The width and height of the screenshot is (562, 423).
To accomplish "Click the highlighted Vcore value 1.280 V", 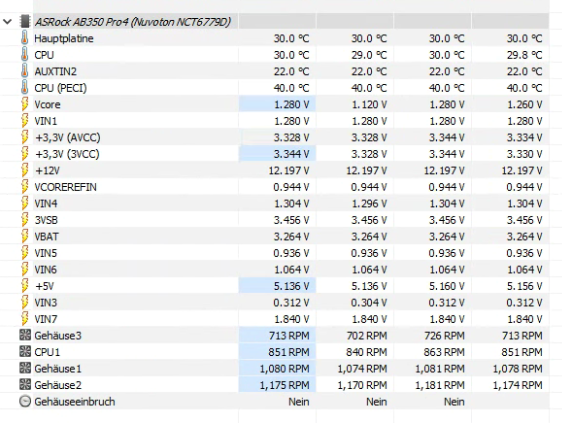I will (x=291, y=104).
